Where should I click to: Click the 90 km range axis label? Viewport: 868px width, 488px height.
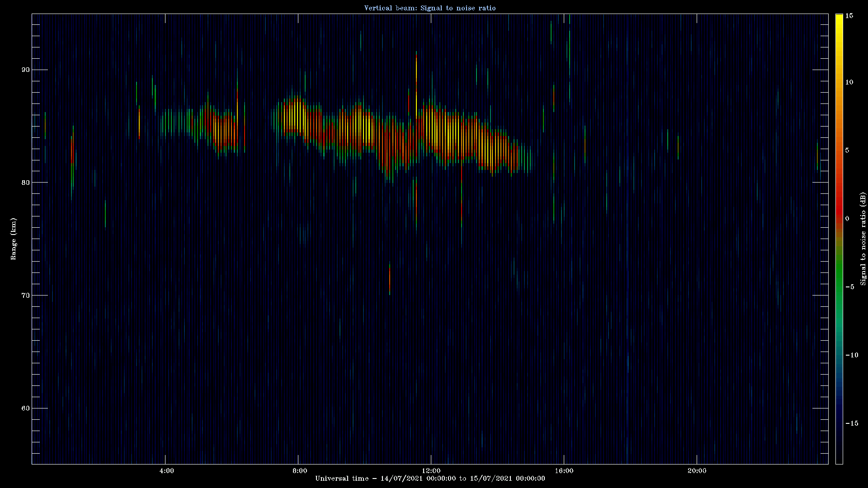coord(25,70)
